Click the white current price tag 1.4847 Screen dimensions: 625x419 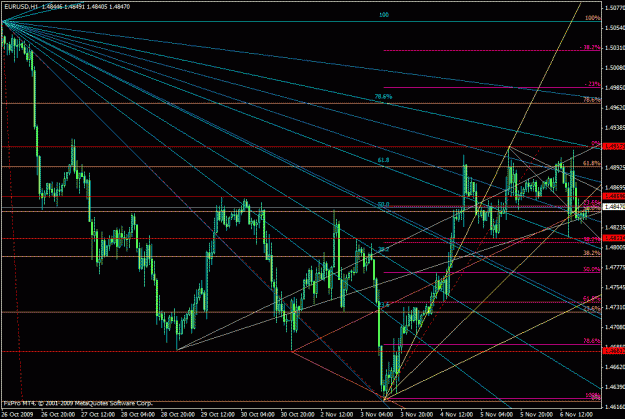614,207
